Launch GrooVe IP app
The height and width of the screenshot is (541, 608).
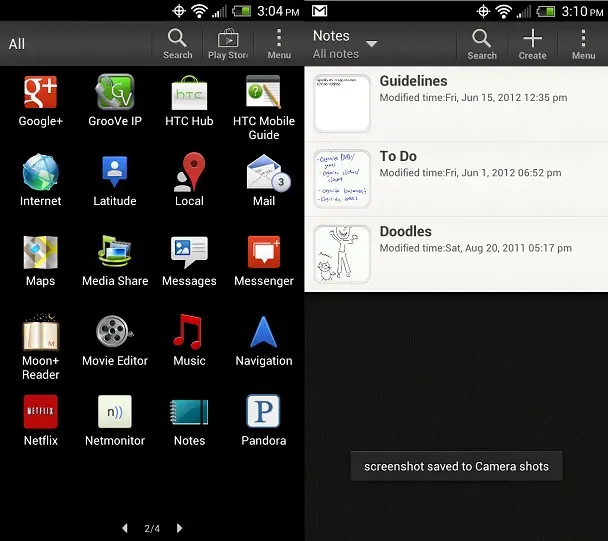tap(115, 100)
